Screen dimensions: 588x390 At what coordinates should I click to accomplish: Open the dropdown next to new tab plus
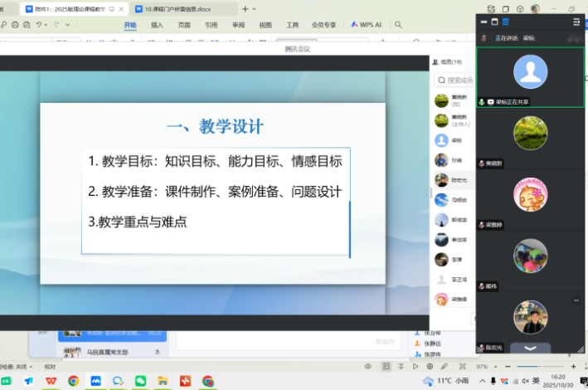(x=255, y=9)
